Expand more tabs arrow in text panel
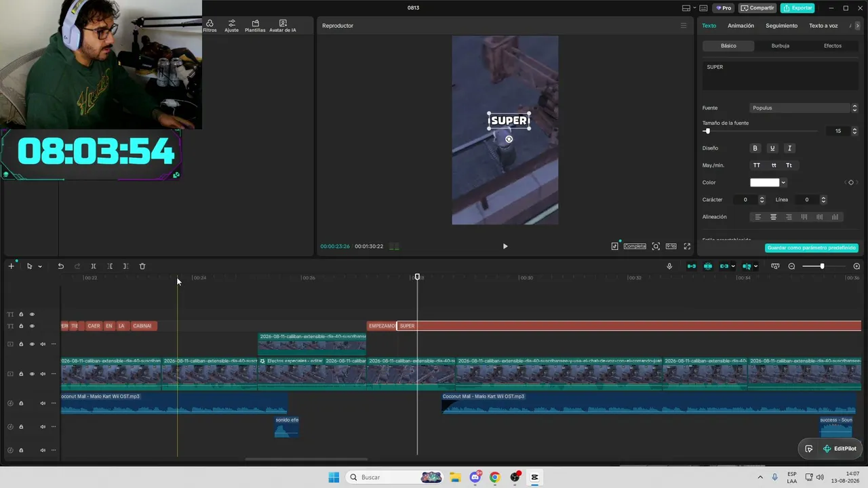 pos(858,26)
